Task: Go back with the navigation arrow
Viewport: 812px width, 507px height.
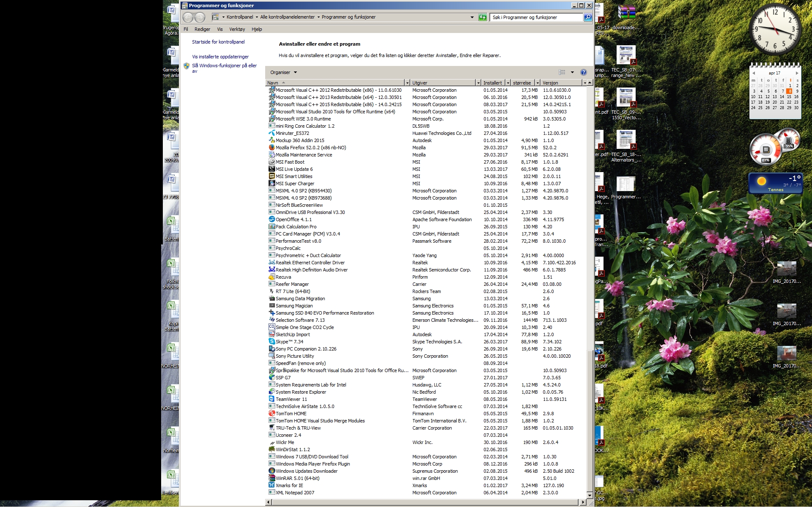Action: tap(188, 17)
